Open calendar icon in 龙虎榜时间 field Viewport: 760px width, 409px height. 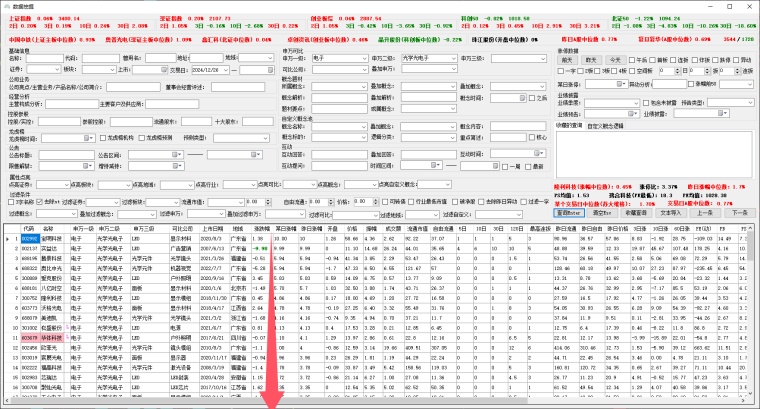click(87, 138)
